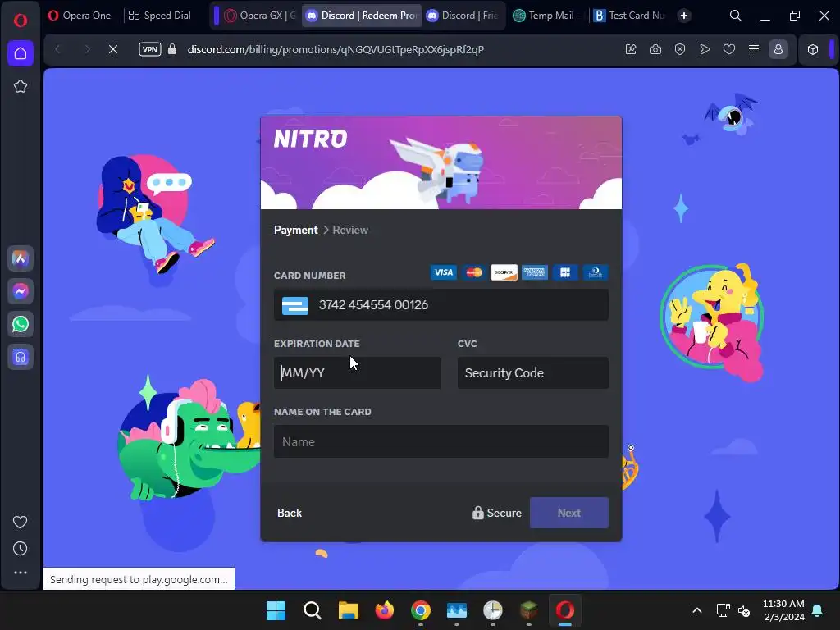Open Minecraft block icon on taskbar

[529, 610]
